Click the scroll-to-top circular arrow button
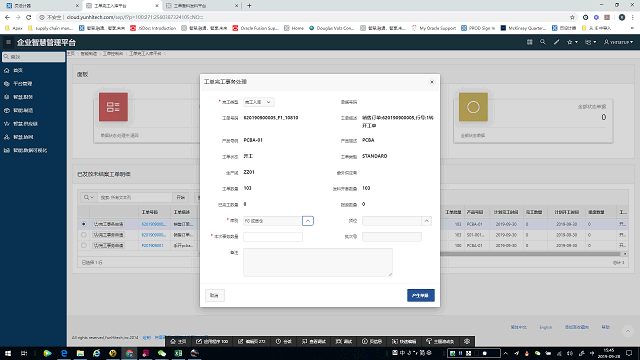 [628, 331]
